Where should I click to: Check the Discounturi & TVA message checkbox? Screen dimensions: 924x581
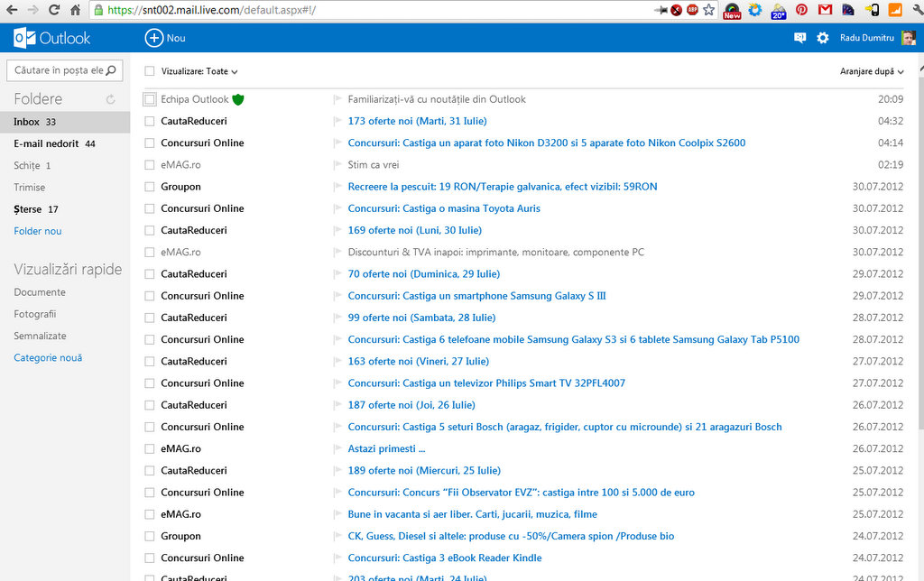150,253
